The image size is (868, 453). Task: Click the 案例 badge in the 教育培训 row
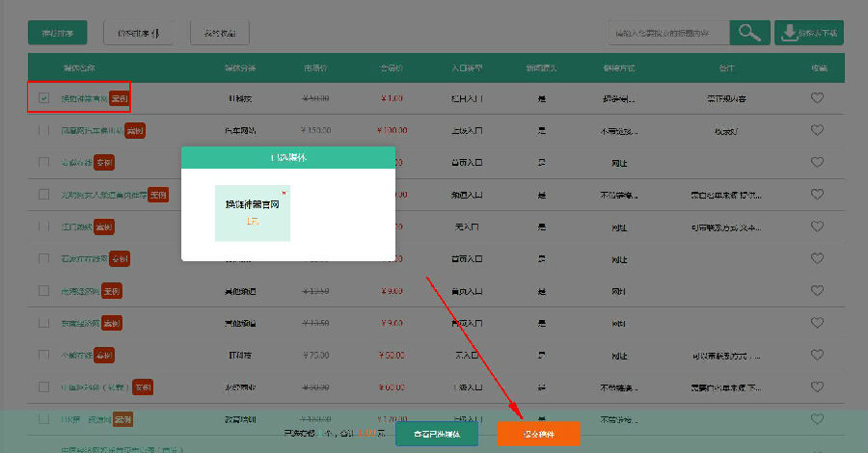[x=122, y=419]
